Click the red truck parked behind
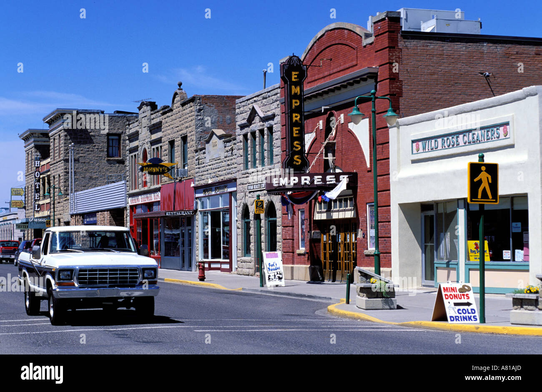The width and height of the screenshot is (542, 392). [8, 251]
